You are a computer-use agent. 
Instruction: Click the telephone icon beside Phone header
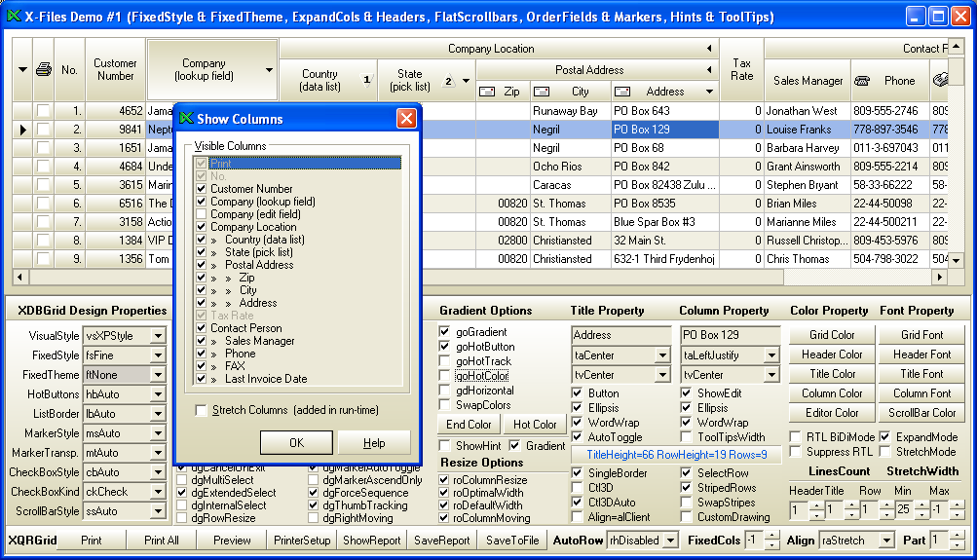point(862,81)
